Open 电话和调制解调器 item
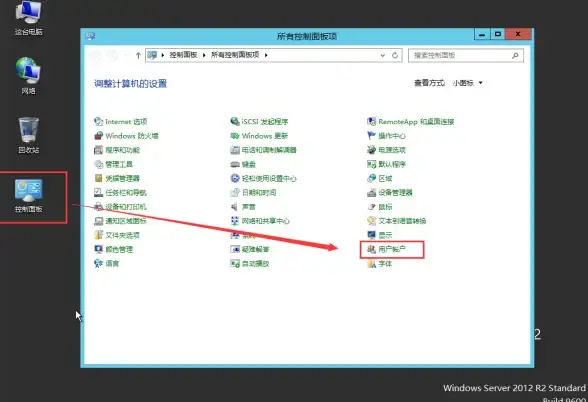Viewport: 588px width, 402px height. (x=263, y=150)
